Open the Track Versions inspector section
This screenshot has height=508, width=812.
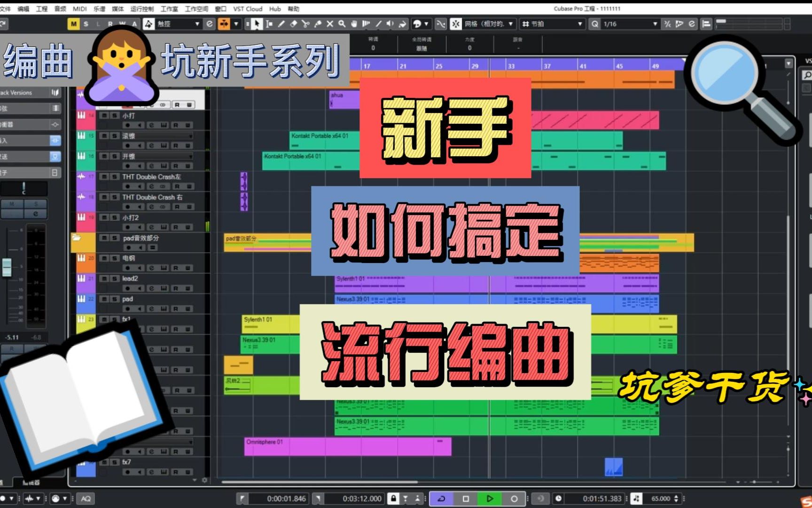pyautogui.click(x=31, y=93)
